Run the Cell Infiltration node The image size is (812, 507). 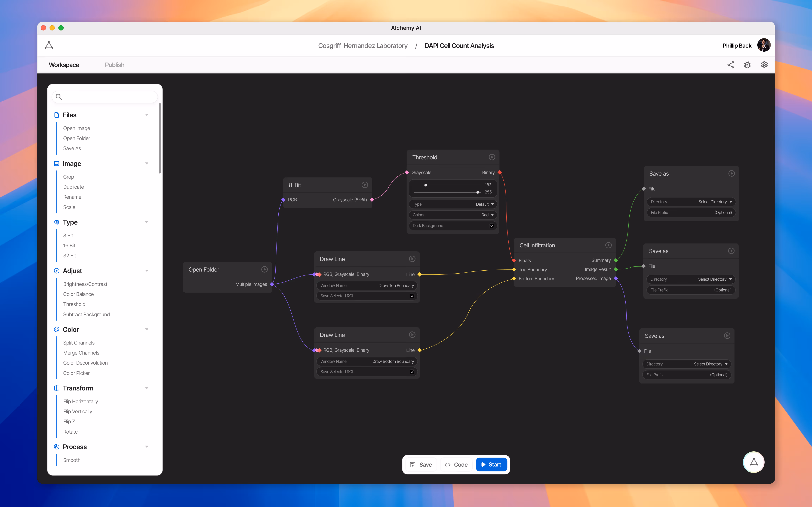coord(608,245)
